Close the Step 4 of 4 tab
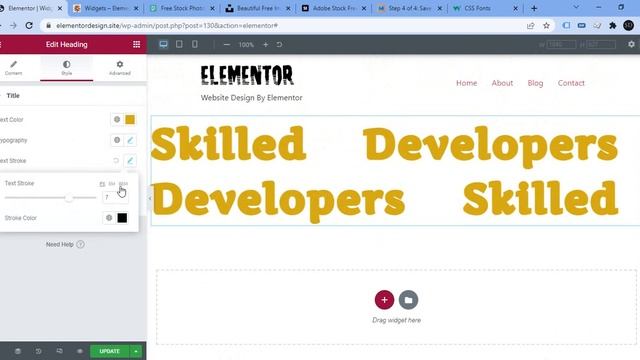 tap(440, 8)
